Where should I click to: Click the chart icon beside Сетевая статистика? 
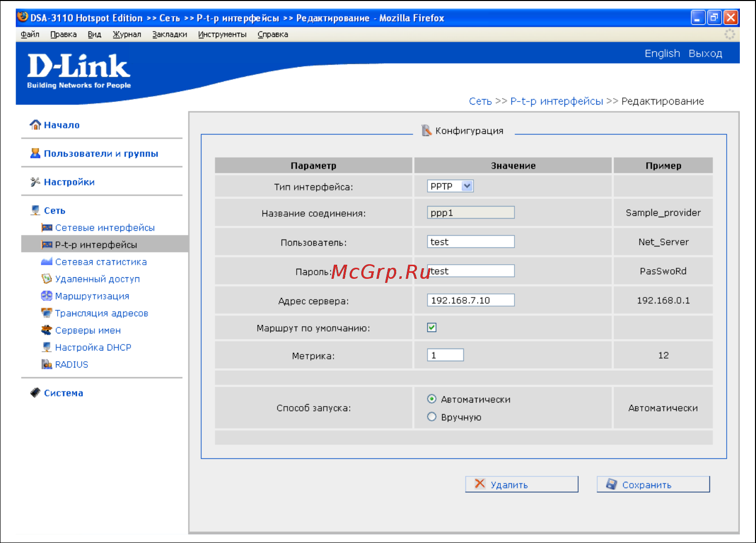(x=47, y=262)
